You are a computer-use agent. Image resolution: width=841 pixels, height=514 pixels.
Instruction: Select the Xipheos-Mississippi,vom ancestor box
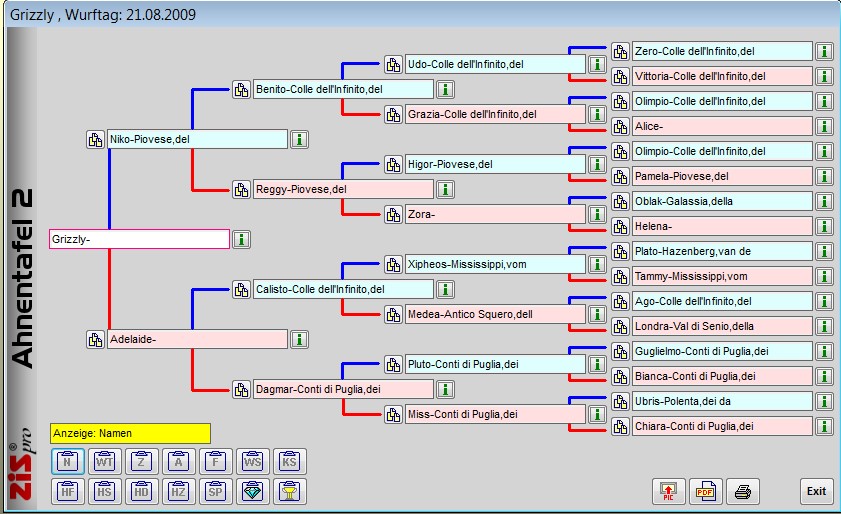tap(494, 264)
